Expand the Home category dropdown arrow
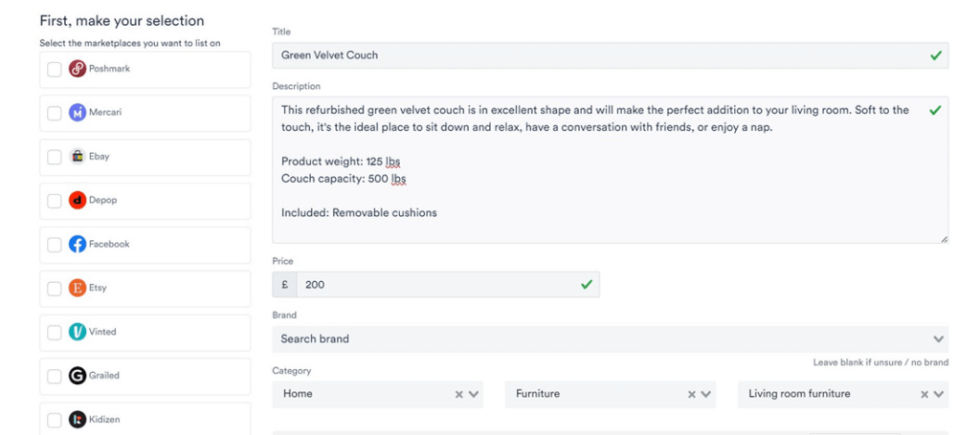 pyautogui.click(x=474, y=394)
